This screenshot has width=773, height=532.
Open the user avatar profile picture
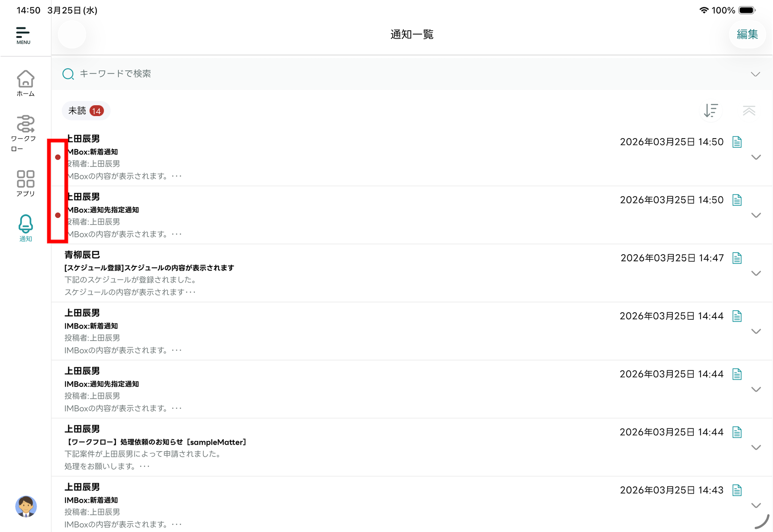click(x=26, y=506)
